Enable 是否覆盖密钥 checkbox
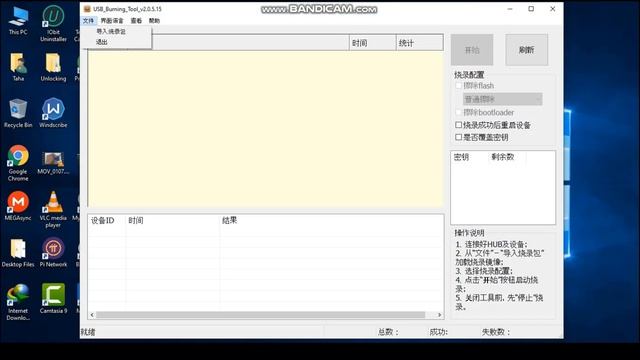 [458, 137]
